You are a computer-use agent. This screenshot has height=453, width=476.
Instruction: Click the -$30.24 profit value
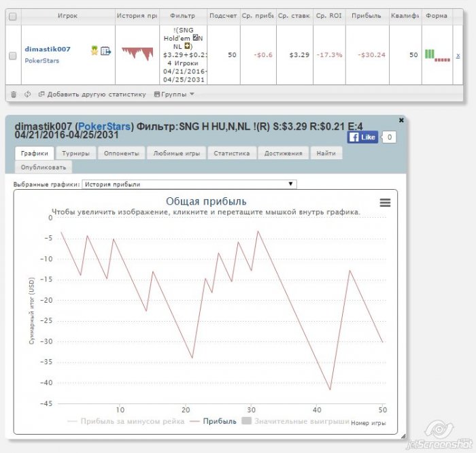coord(371,55)
